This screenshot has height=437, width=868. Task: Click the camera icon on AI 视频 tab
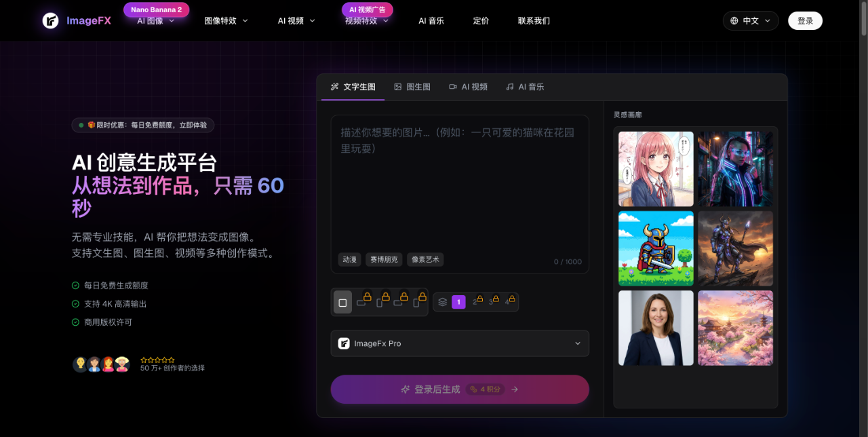(x=453, y=87)
